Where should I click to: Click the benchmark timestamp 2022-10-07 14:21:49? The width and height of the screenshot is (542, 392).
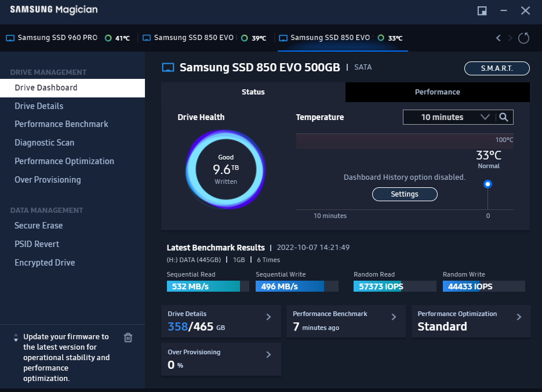[313, 248]
